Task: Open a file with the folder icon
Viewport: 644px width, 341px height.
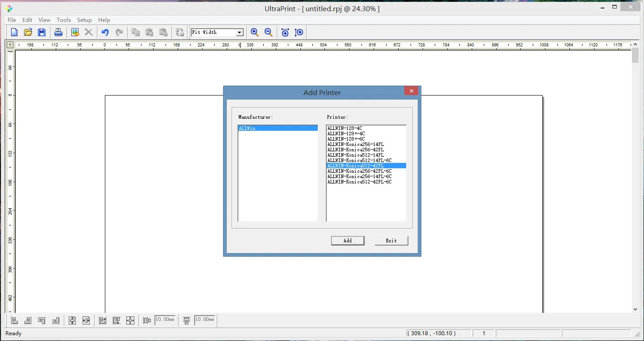Action: coord(28,32)
